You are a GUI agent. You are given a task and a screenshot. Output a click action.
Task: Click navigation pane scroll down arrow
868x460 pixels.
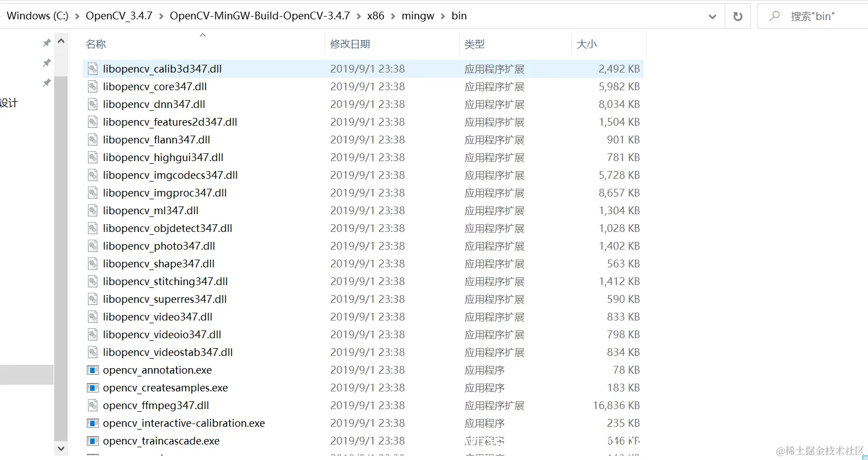point(61,448)
